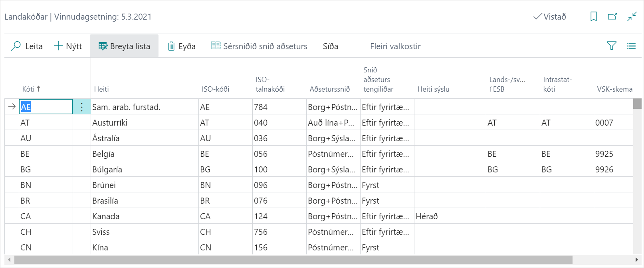The height and width of the screenshot is (268, 644).
Task: Select the Kóti cell containing AE
Action: click(x=46, y=107)
